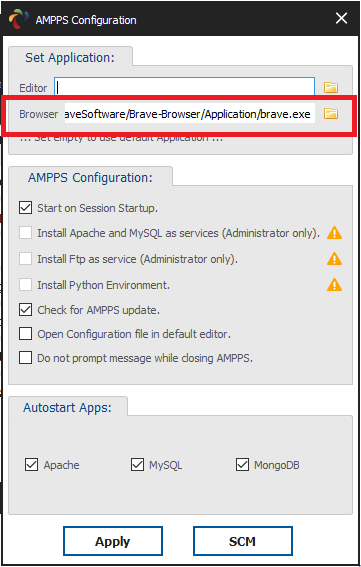Close the AMPPS Configuration window
Screen dimensions: 361x567
tap(341, 18)
